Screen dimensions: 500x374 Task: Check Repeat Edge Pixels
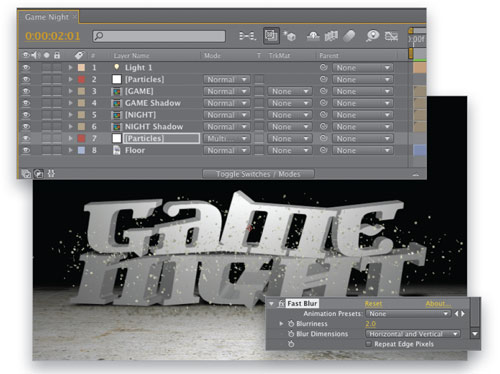click(368, 344)
